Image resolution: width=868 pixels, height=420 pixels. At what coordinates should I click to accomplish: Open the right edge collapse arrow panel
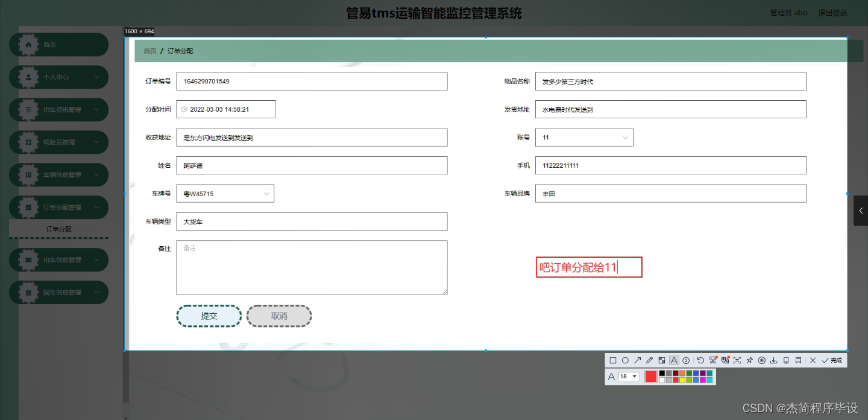861,211
